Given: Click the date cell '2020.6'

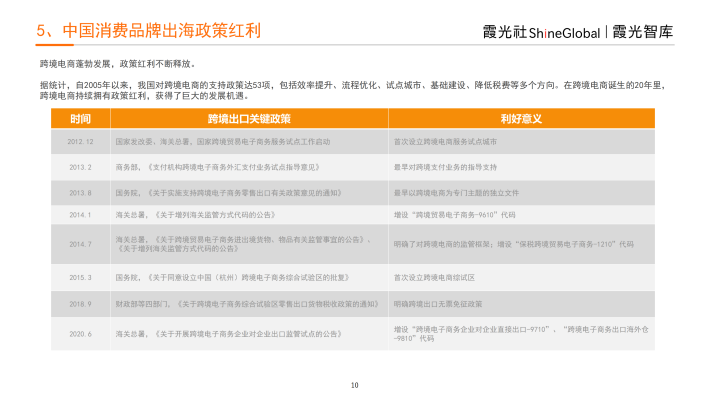Looking at the screenshot, I should pyautogui.click(x=81, y=334).
